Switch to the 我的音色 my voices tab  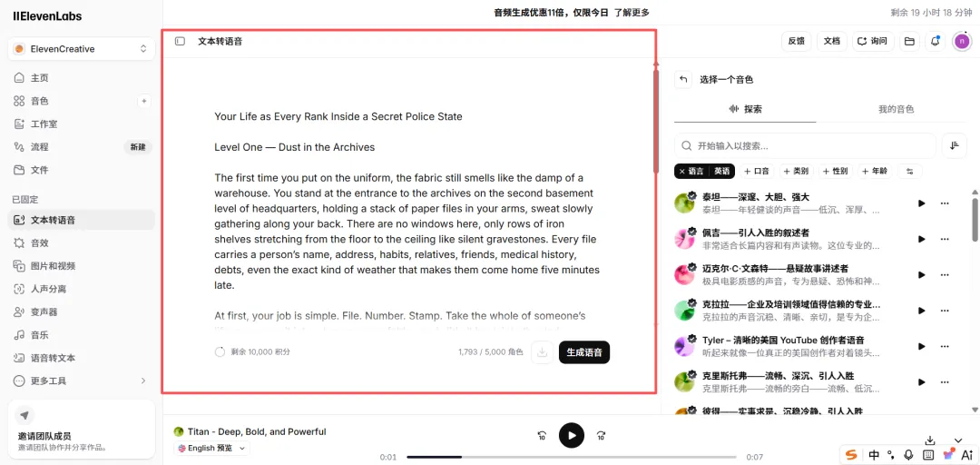897,109
